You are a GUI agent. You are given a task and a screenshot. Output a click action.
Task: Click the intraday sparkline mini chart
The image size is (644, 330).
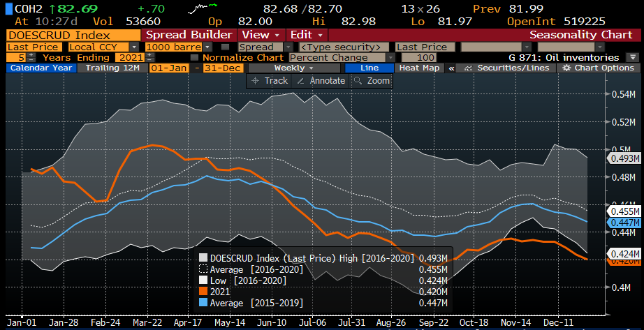pos(202,8)
